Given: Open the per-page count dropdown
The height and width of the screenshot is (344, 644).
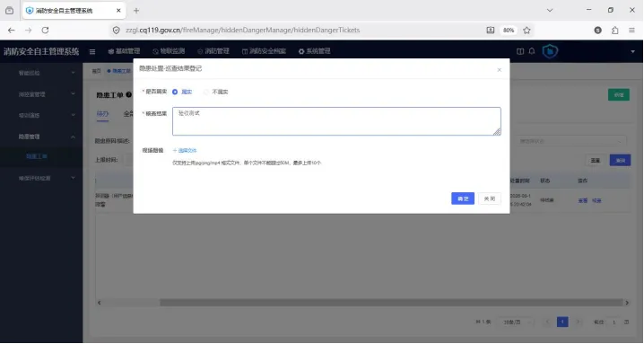Looking at the screenshot, I should [516, 322].
